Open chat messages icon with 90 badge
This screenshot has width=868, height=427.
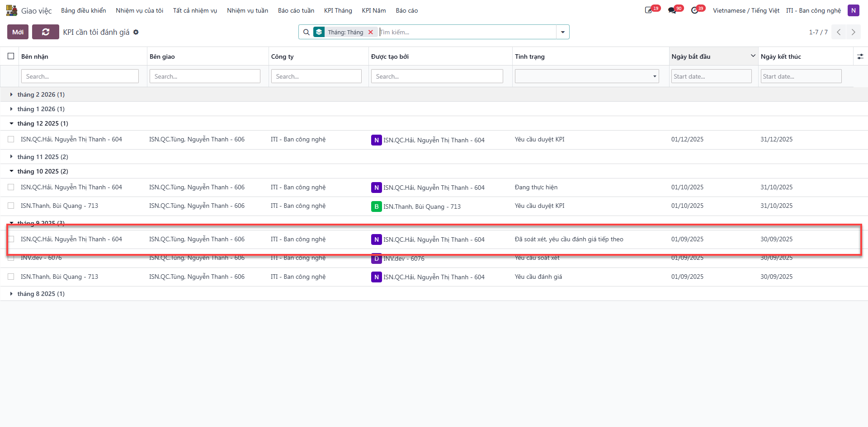pyautogui.click(x=672, y=10)
